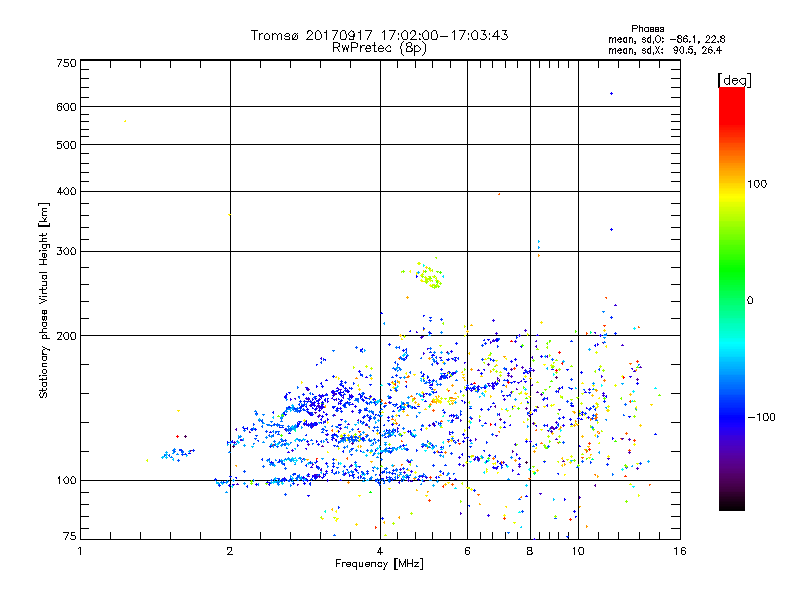Click the y-axis tick label '300'

tap(66, 252)
